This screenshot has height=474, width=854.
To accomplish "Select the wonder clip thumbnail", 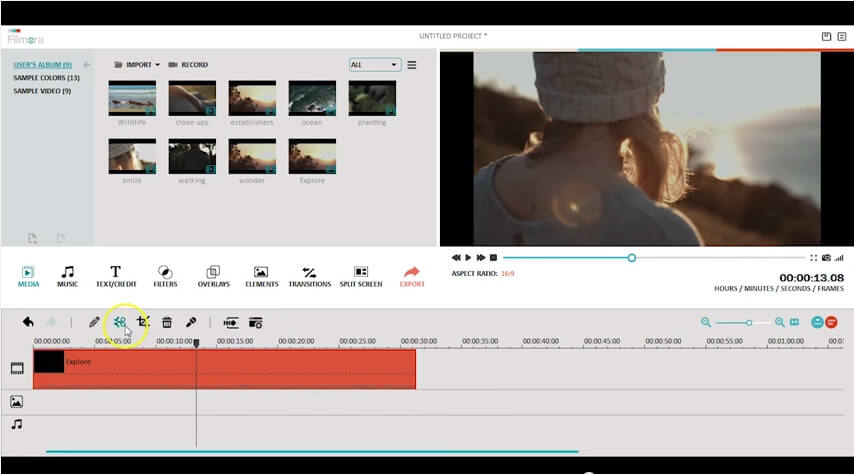I will [x=252, y=156].
